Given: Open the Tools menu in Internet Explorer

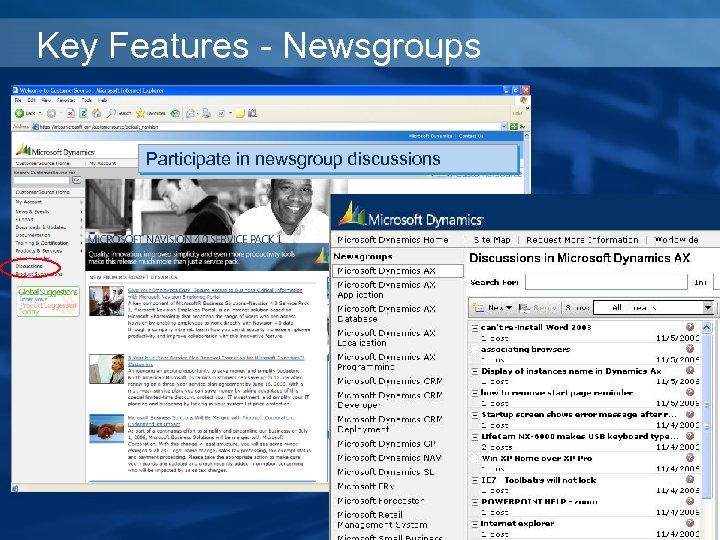Looking at the screenshot, I should (x=87, y=100).
